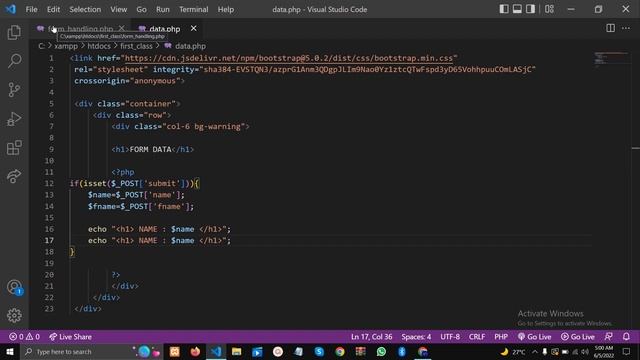Image resolution: width=640 pixels, height=360 pixels.
Task: Switch to the form_handling.php tab
Action: 80,29
